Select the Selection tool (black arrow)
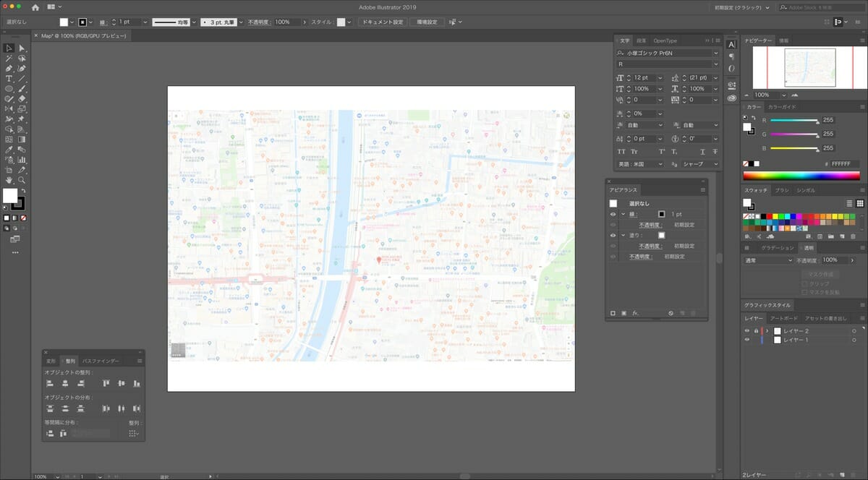This screenshot has height=480, width=868. pos(9,48)
